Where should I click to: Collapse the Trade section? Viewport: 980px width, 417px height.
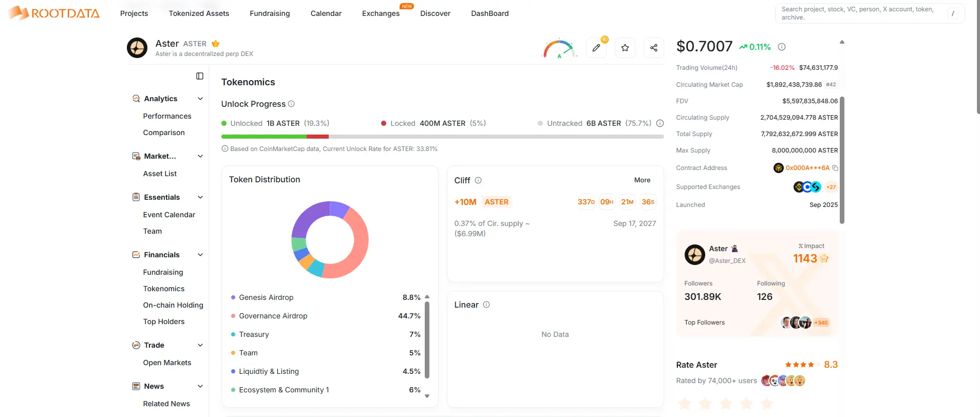200,345
